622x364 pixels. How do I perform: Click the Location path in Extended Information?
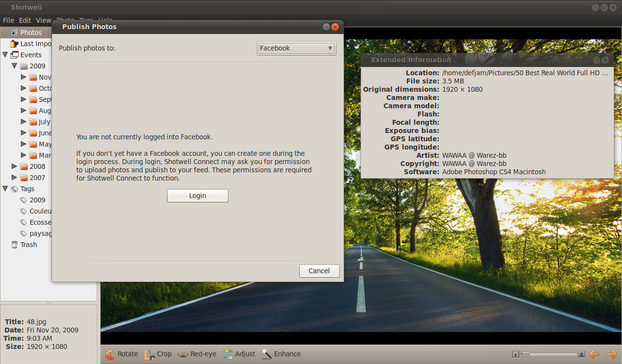[x=525, y=73]
